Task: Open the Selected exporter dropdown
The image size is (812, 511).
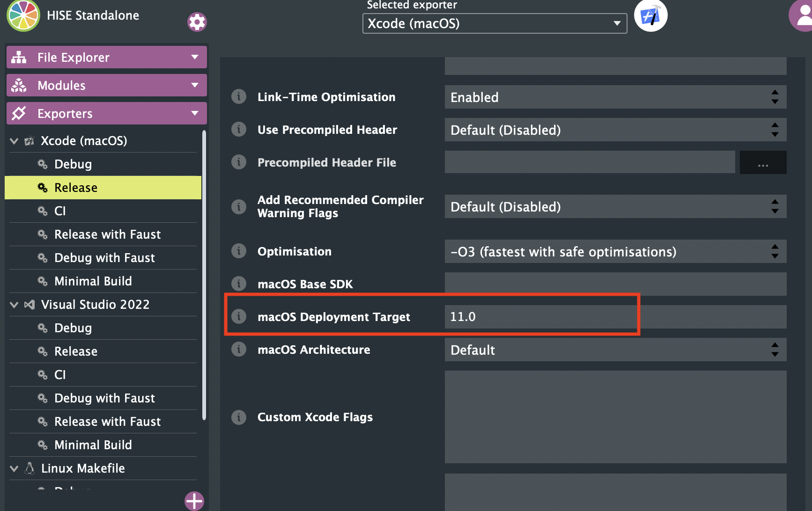Action: click(495, 23)
